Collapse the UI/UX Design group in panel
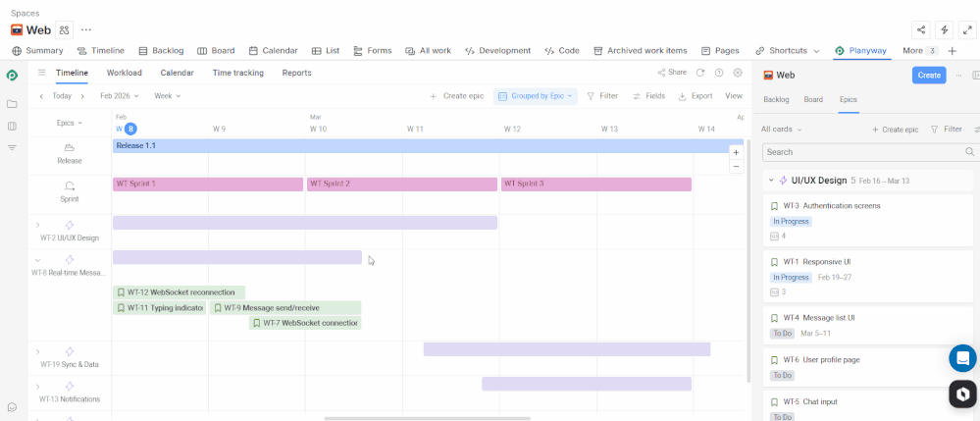The width and height of the screenshot is (980, 421). tap(771, 181)
